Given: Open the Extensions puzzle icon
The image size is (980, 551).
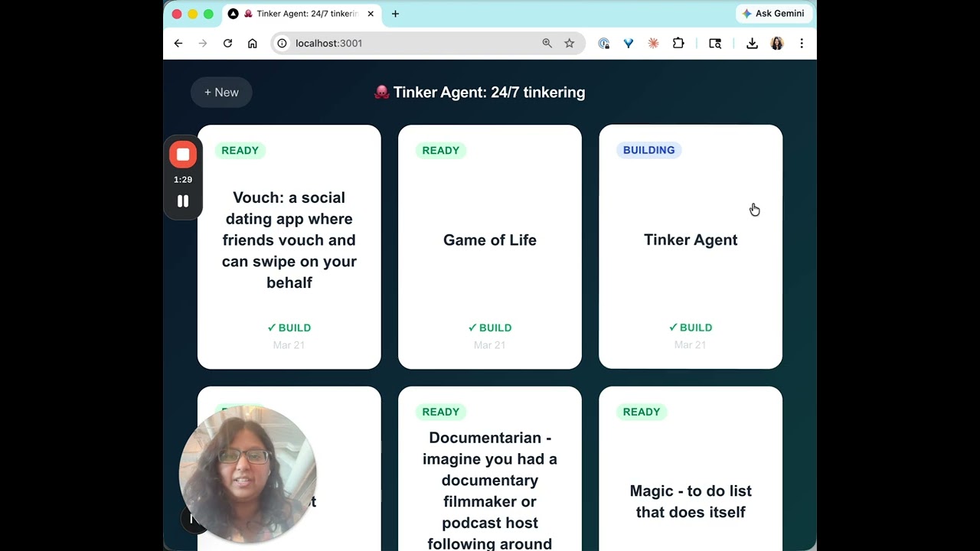Looking at the screenshot, I should click(x=678, y=44).
